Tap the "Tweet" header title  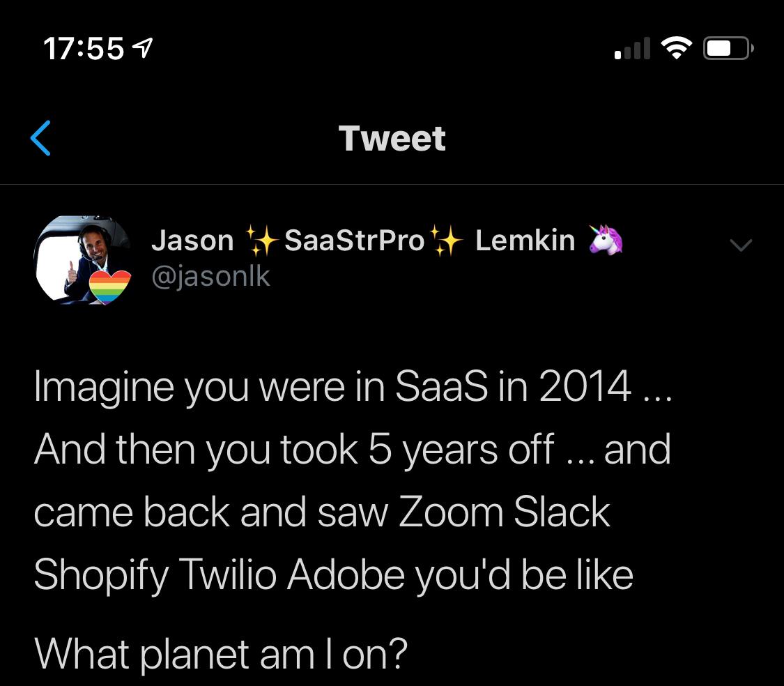click(x=392, y=138)
